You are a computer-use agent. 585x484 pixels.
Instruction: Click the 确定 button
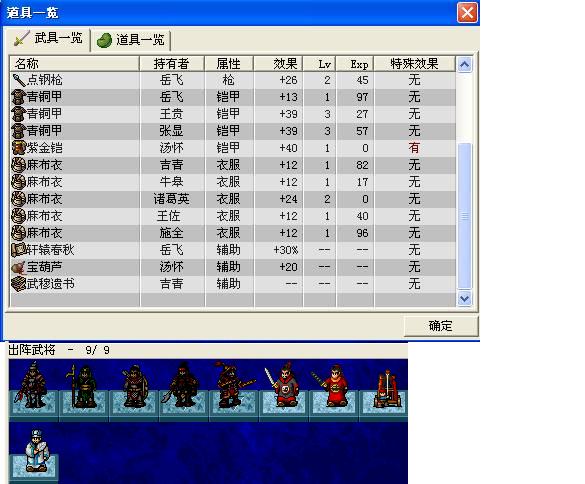[441, 326]
